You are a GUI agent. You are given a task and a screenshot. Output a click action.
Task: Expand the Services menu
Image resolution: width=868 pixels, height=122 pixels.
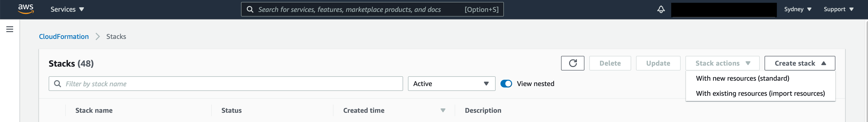[67, 9]
